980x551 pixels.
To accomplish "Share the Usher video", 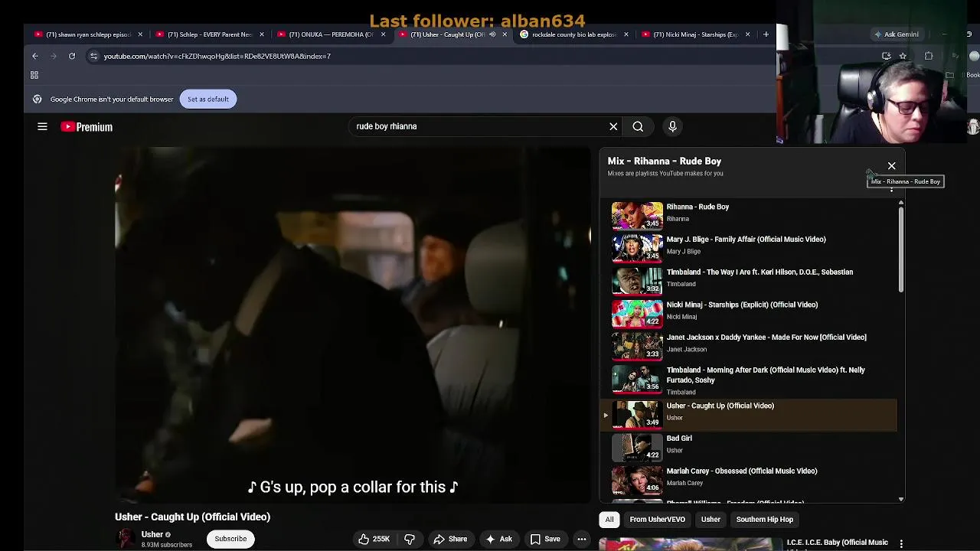I will click(x=449, y=539).
